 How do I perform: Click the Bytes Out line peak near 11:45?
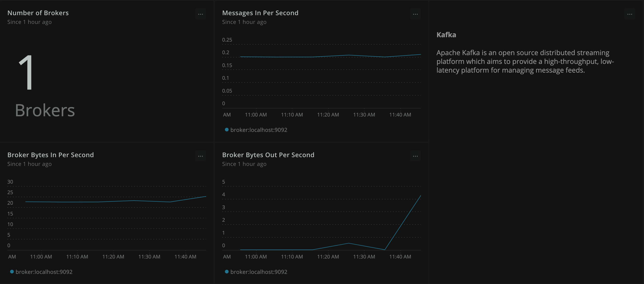[420, 196]
